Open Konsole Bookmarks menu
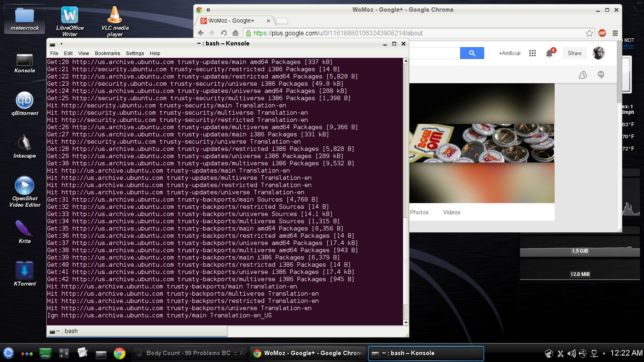The image size is (644, 362). coord(107,53)
